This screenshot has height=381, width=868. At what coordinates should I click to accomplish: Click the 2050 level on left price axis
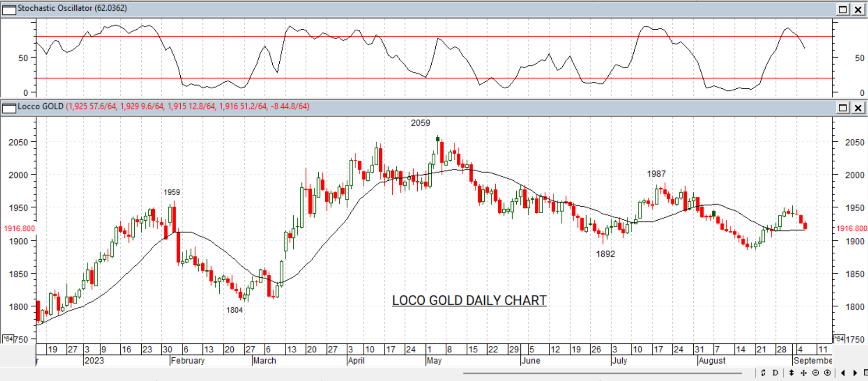pos(19,143)
